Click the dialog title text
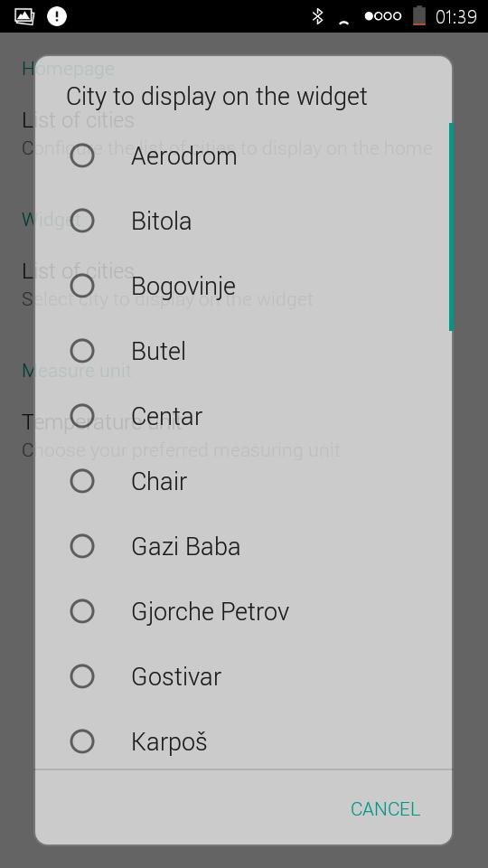Viewport: 488px width, 868px height. [216, 97]
